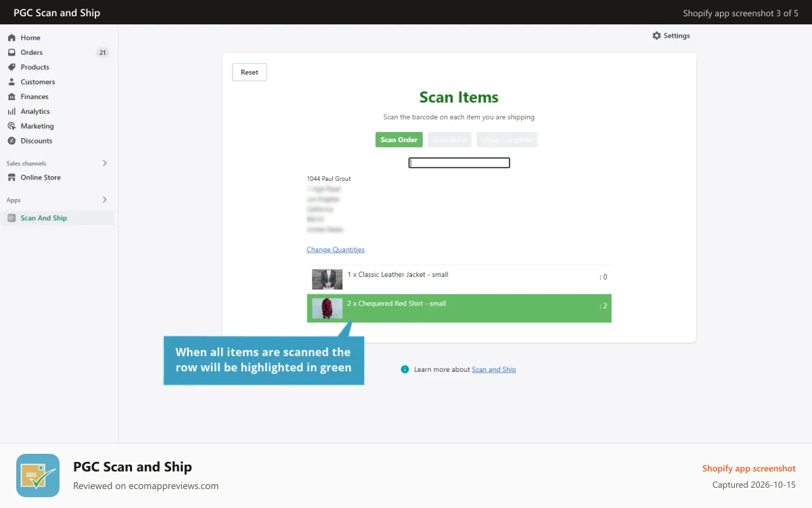Select the '1 x Classic Leather Jacket - small' text

[398, 275]
